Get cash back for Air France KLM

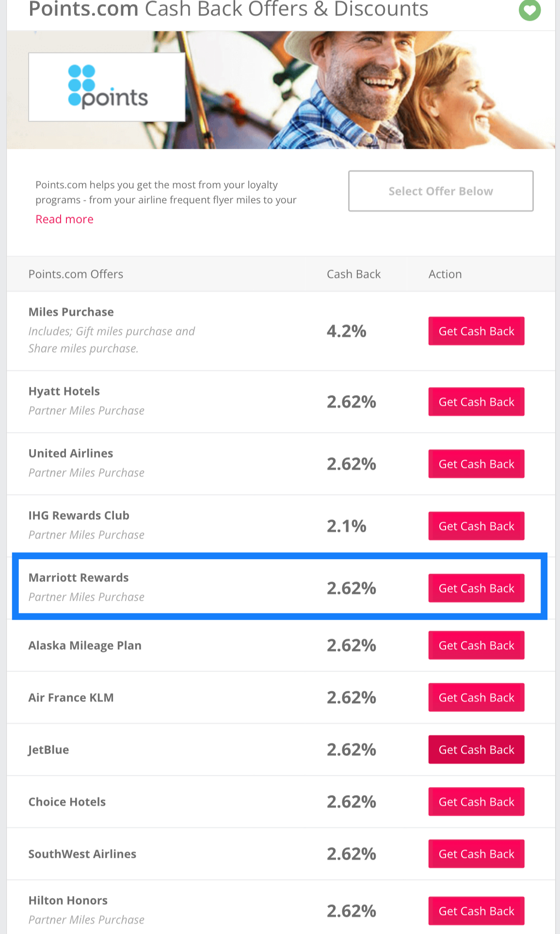pos(476,697)
